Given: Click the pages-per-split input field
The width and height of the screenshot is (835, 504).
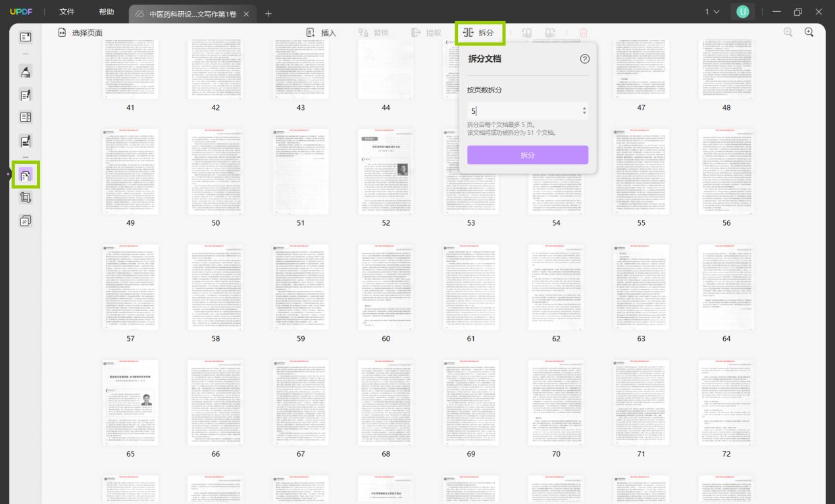Looking at the screenshot, I should point(528,111).
